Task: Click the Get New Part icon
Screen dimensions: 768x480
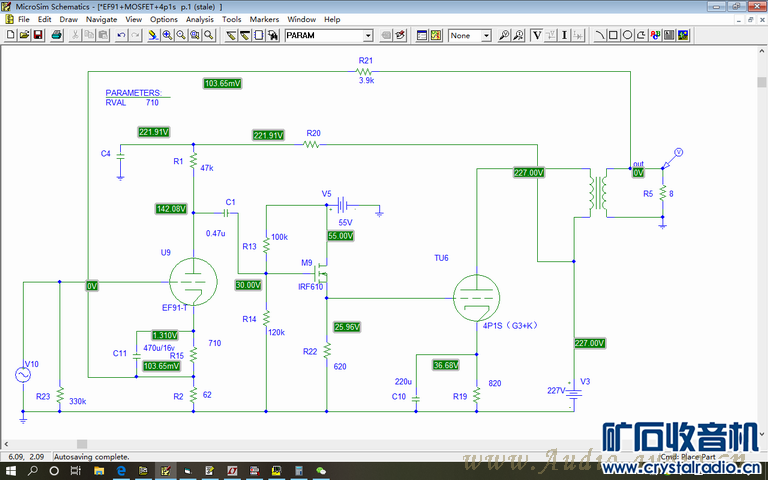Action: tap(273, 35)
